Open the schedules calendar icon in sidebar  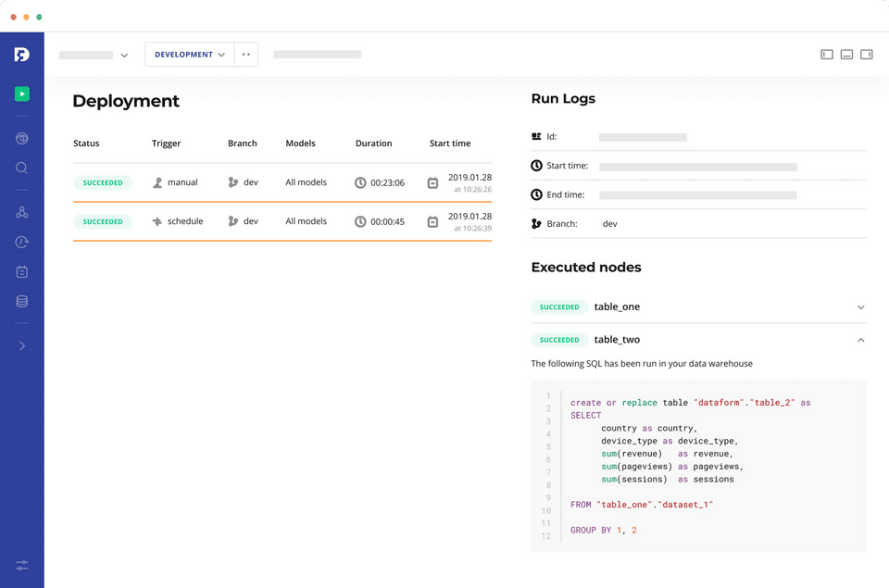tap(22, 271)
